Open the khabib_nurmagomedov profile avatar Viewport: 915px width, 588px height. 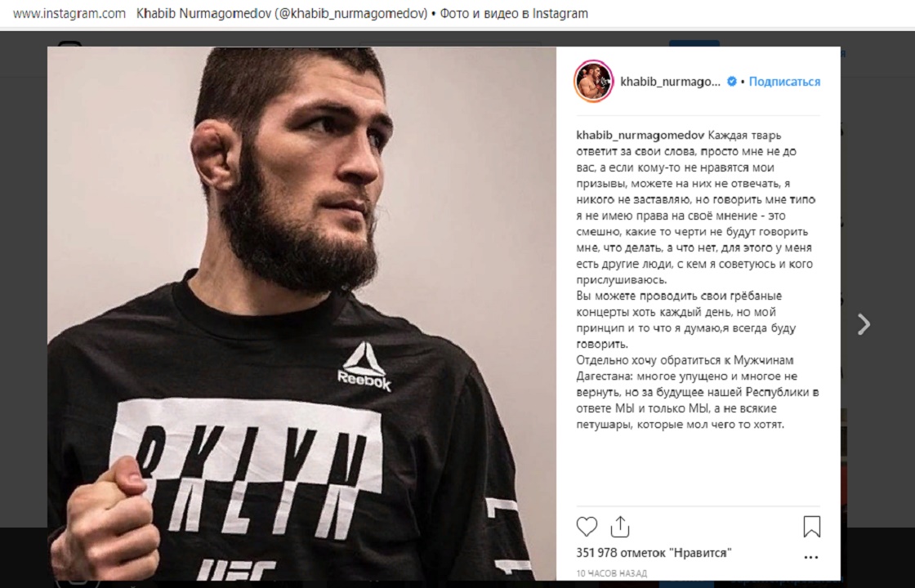[x=593, y=81]
